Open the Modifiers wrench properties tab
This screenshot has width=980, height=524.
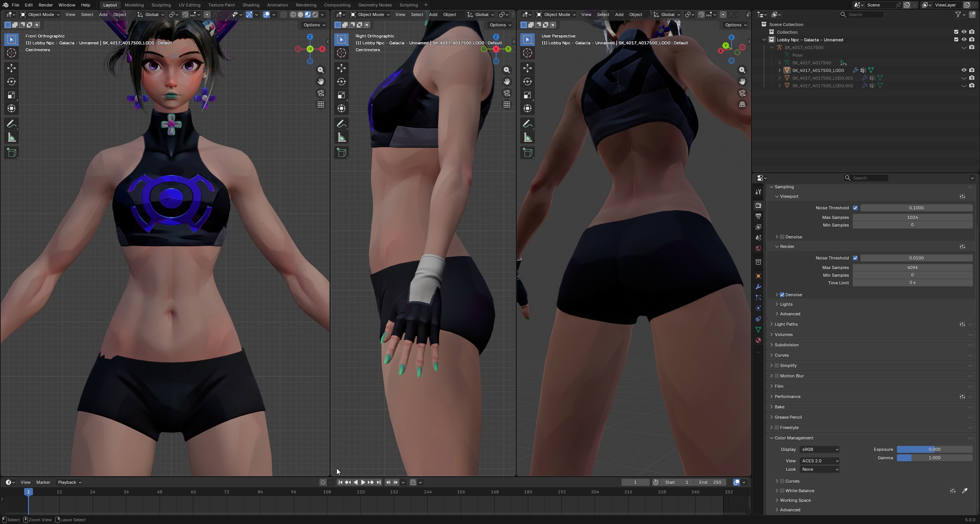tap(758, 287)
